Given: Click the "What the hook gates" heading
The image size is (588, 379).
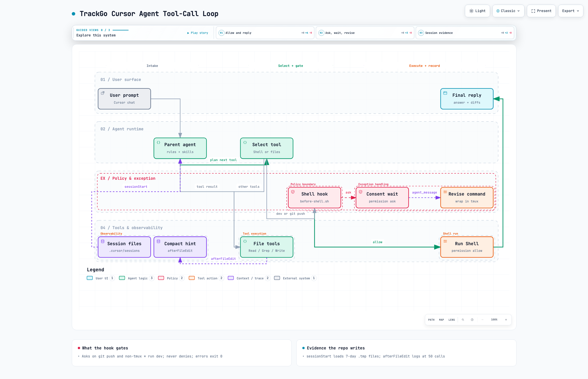Looking at the screenshot, I should [105, 348].
